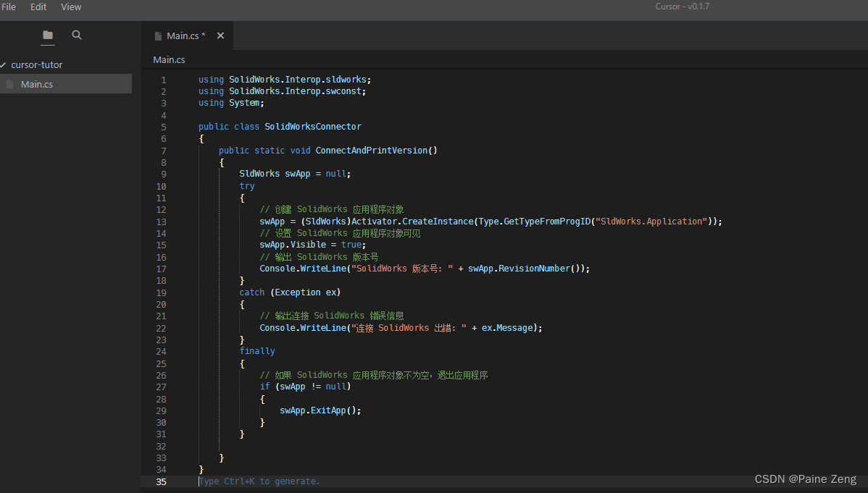Click the SolidWorksConnector class name
The height and width of the screenshot is (493, 868).
(x=313, y=127)
